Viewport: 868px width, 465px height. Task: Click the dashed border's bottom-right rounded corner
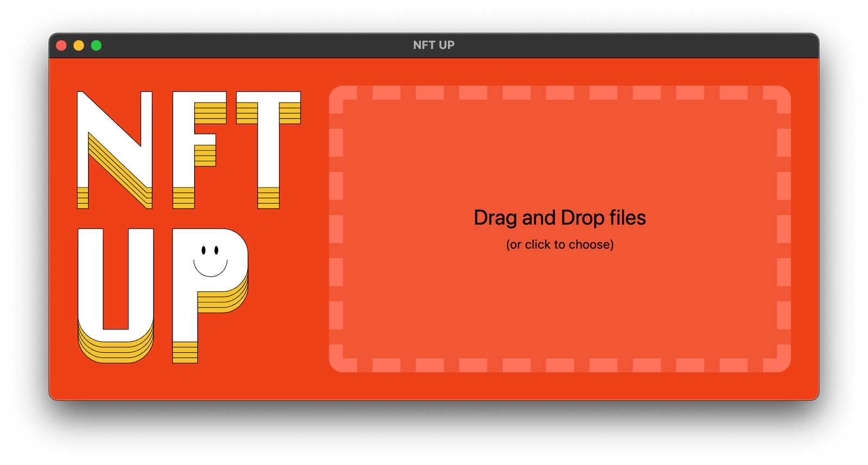coord(782,363)
